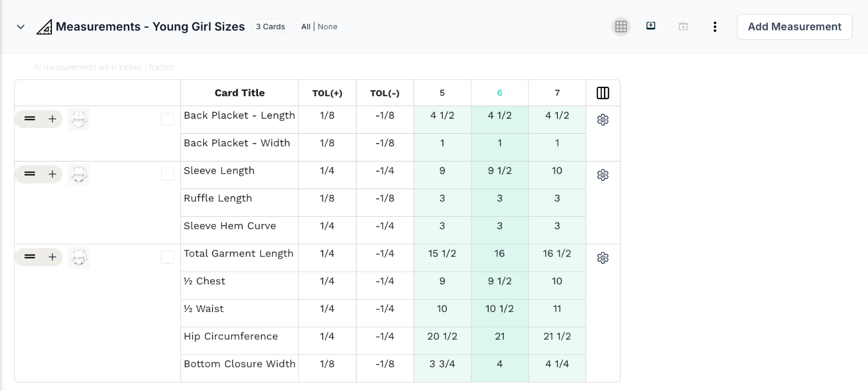Click the TOL(-) column header
This screenshot has width=868, height=391.
(x=385, y=93)
